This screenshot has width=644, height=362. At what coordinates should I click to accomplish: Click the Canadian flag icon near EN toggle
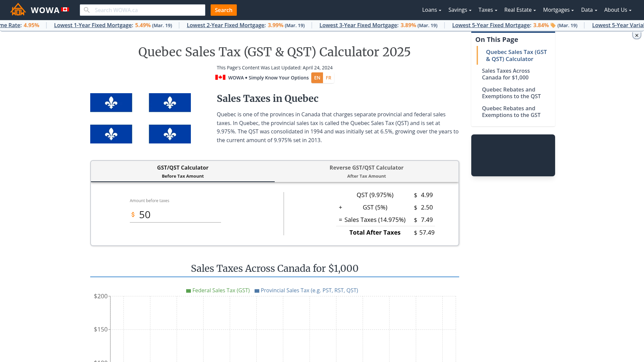point(220,77)
